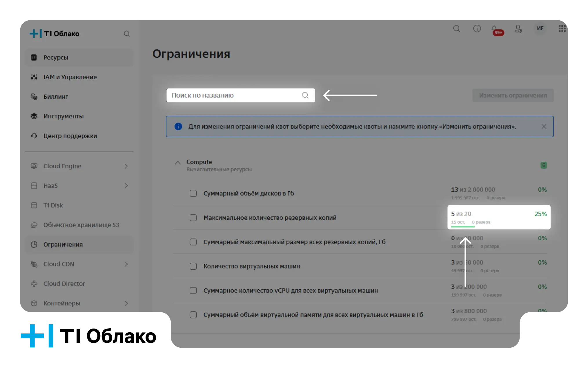Screen dimensions: 588x368
Task: Click the Центр поддержки headset icon
Action: click(x=34, y=136)
